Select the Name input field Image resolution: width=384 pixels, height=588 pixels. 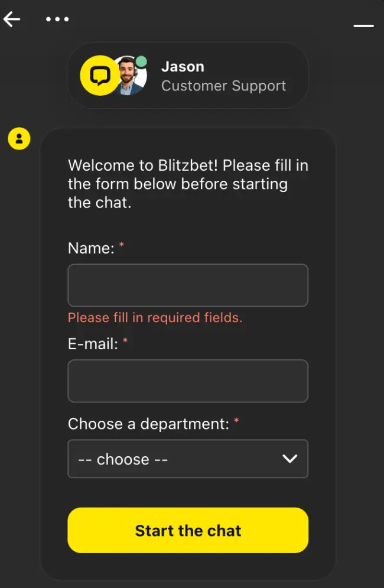188,285
